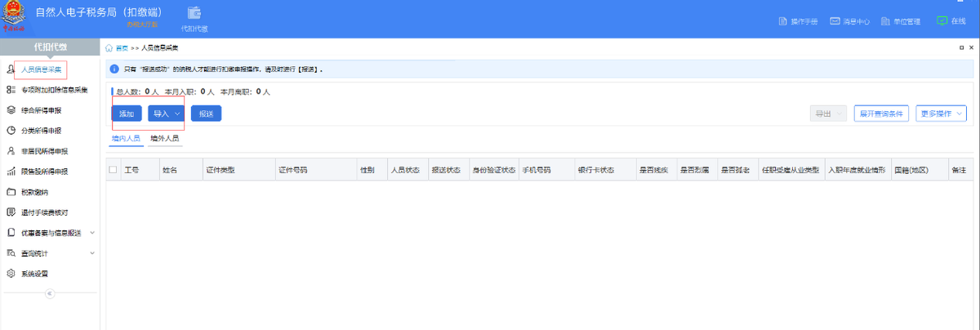The width and height of the screenshot is (980, 330).
Task: Open 单位管理 building icon
Action: (x=887, y=21)
